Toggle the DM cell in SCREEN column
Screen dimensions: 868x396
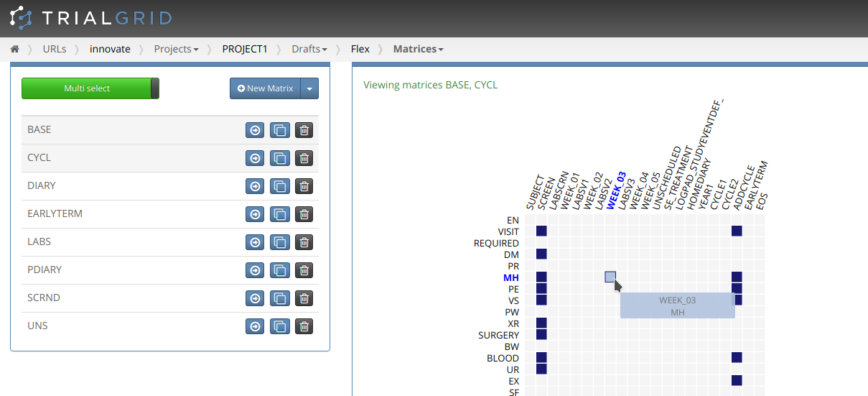541,254
